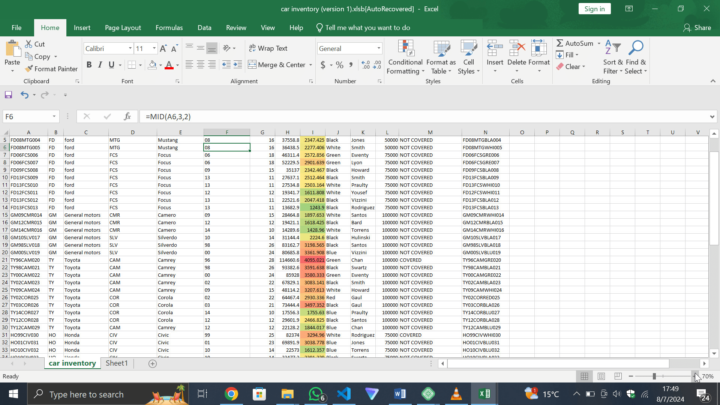Apply bold formatting to cell
This screenshot has width=720, height=405.
[88, 65]
